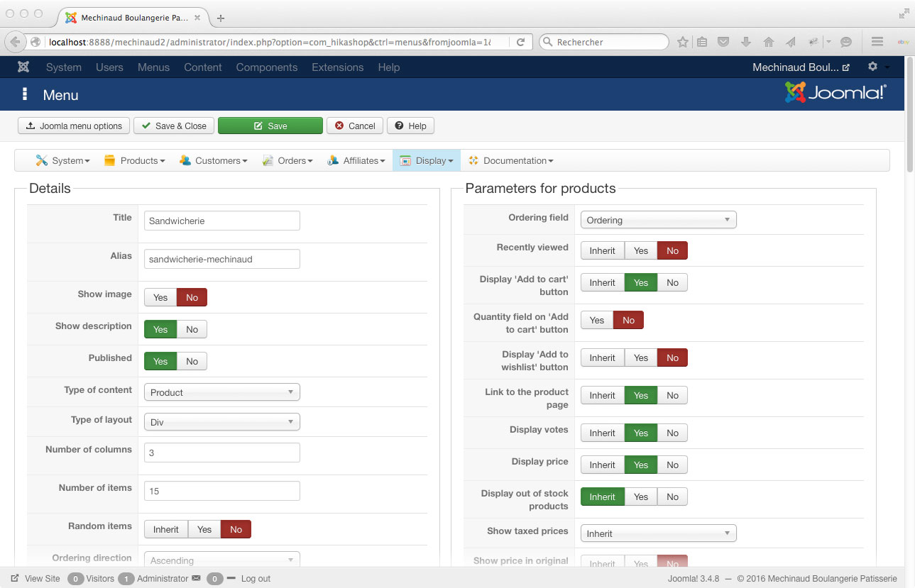Open the Components menu
The width and height of the screenshot is (915, 588).
point(267,67)
